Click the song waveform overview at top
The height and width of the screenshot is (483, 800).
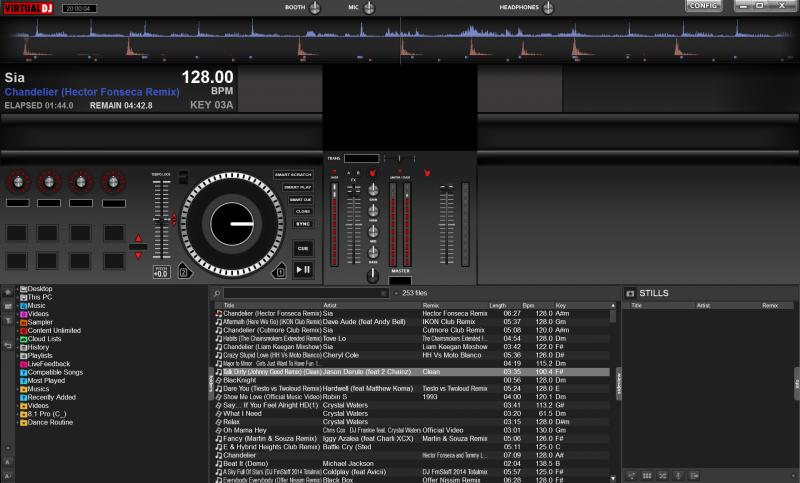(400, 39)
